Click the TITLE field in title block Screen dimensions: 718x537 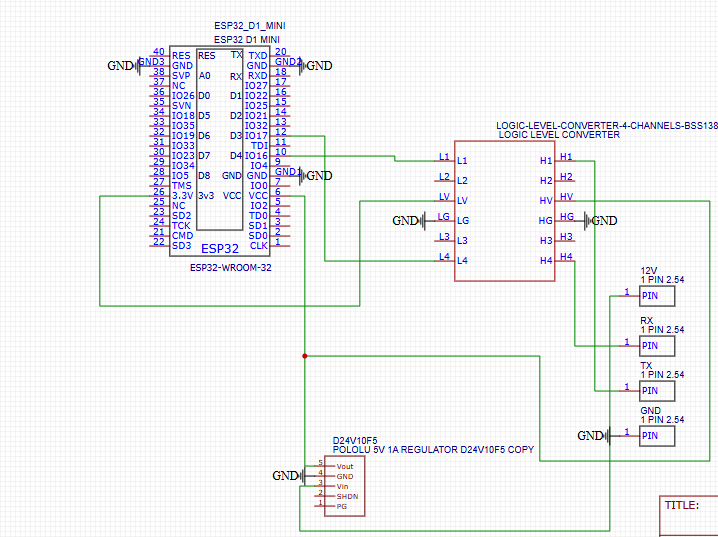(x=682, y=506)
